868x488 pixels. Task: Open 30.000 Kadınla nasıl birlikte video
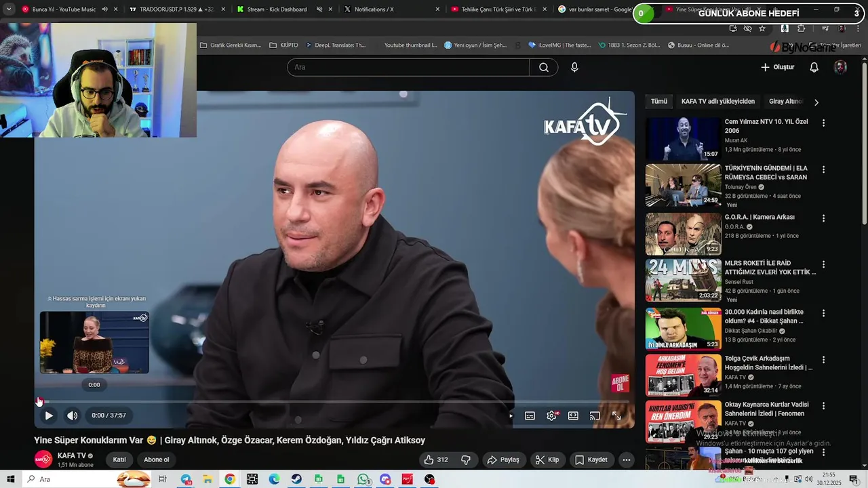click(x=764, y=317)
